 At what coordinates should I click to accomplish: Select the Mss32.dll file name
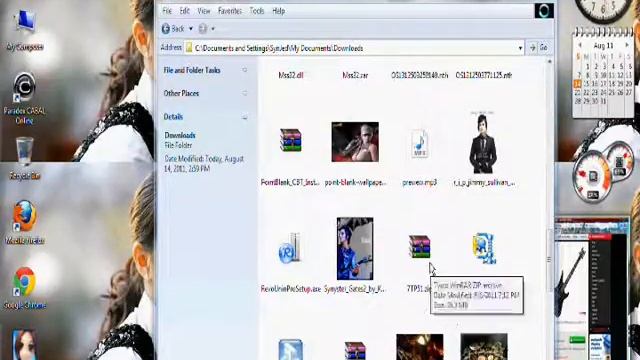[291, 75]
